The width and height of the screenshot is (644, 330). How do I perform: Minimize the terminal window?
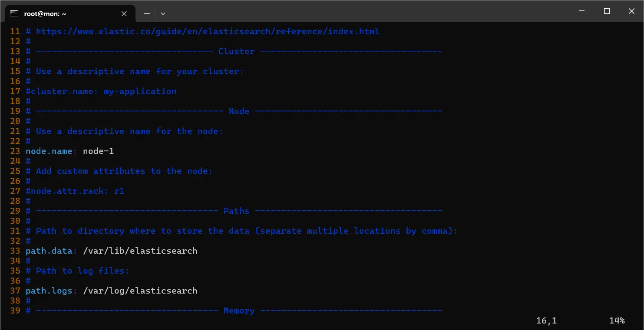coord(582,11)
